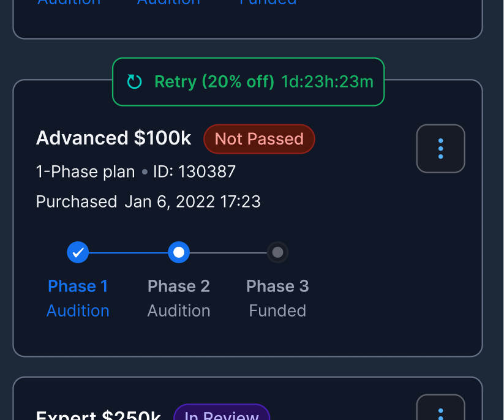Click the gray Phase 3 step dot
504x420 pixels.
pos(277,252)
